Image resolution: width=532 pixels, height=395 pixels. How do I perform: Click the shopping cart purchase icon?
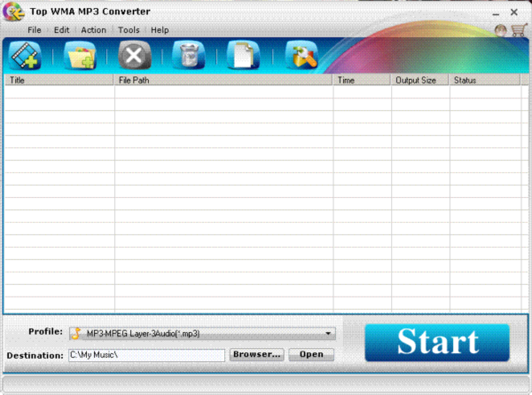(519, 30)
